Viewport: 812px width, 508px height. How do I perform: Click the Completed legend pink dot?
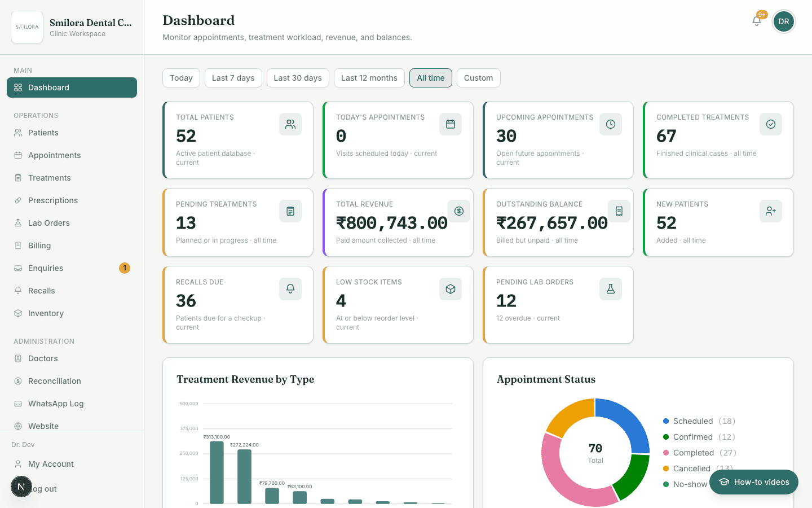[666, 453]
